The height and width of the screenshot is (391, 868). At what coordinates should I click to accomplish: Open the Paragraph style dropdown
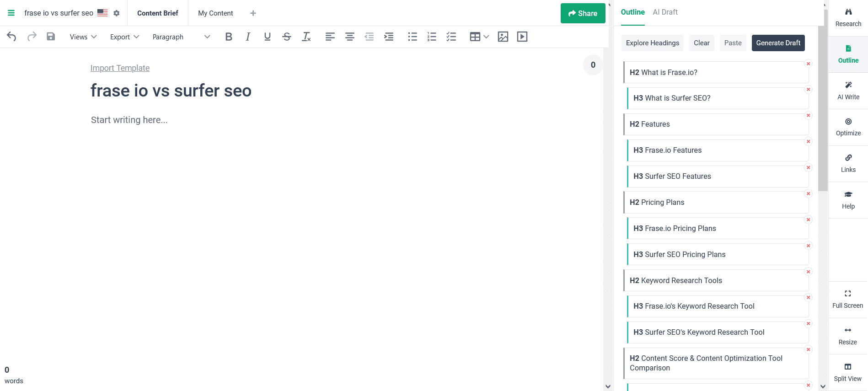point(181,37)
